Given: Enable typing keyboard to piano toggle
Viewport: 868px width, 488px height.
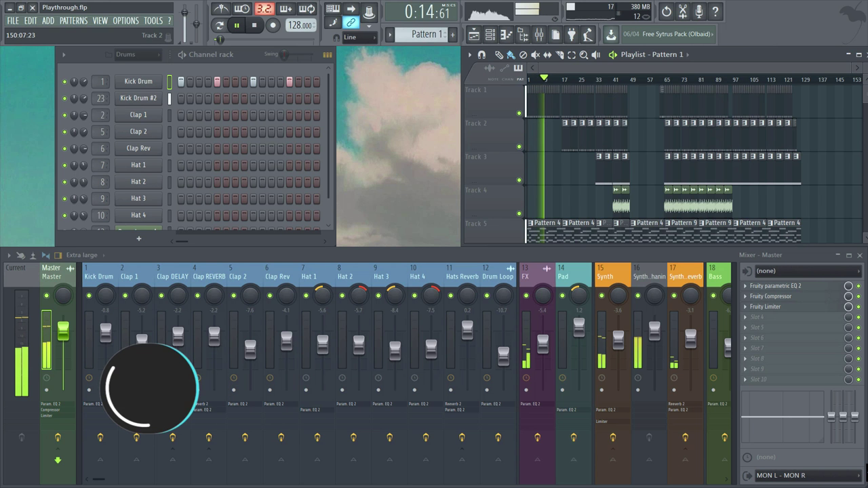Looking at the screenshot, I should [333, 9].
